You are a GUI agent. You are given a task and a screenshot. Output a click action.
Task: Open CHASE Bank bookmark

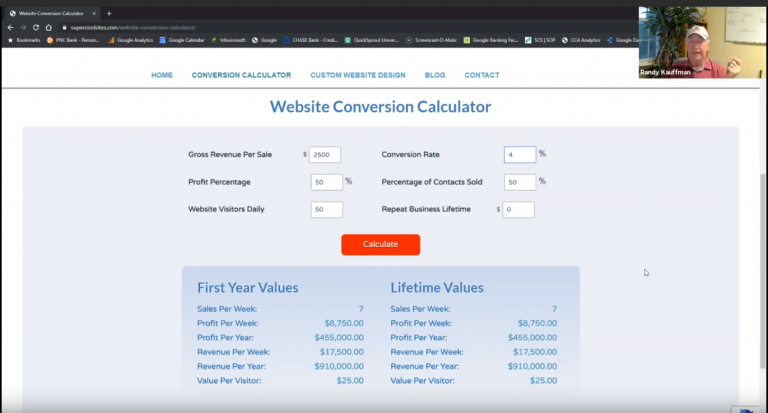[311, 40]
